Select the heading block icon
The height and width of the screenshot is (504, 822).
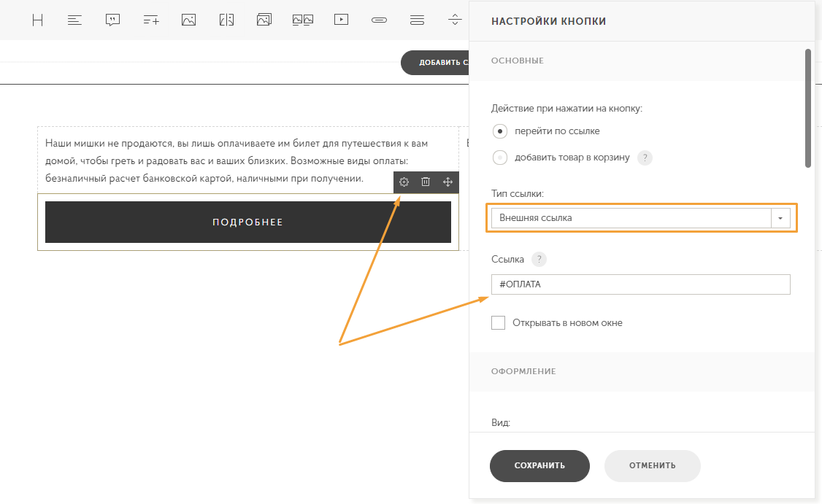coord(37,20)
